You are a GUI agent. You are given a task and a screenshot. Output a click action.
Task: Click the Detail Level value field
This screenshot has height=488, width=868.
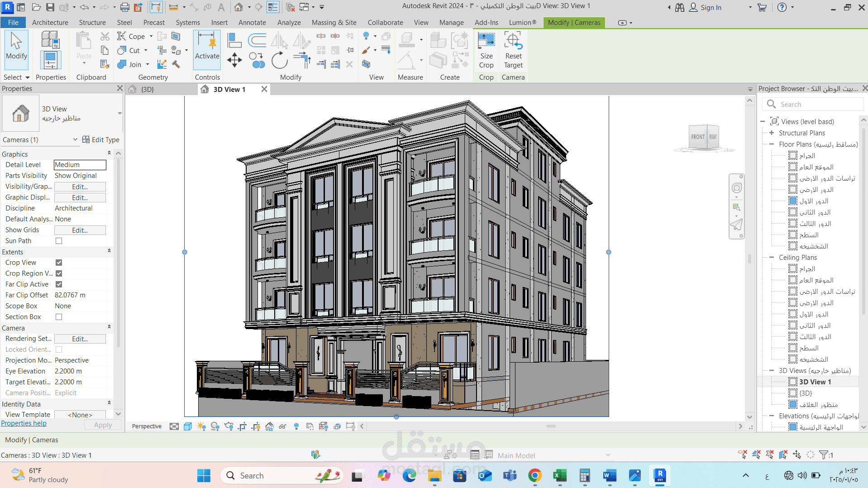tap(80, 165)
